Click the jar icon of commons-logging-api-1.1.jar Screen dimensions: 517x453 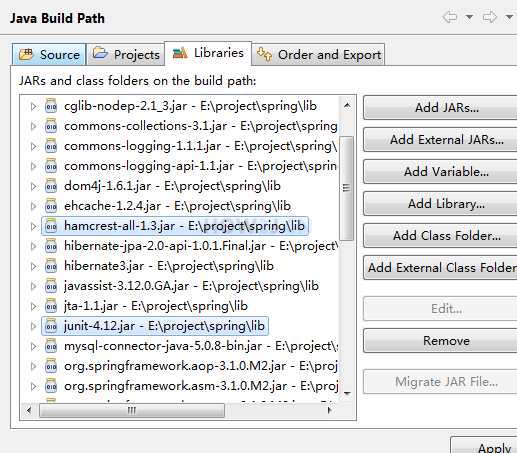point(51,166)
